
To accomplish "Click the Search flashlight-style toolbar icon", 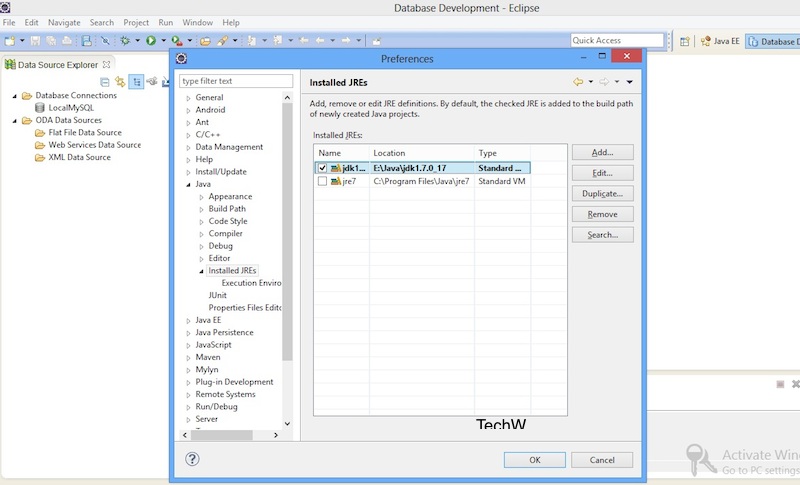I will coord(222,40).
